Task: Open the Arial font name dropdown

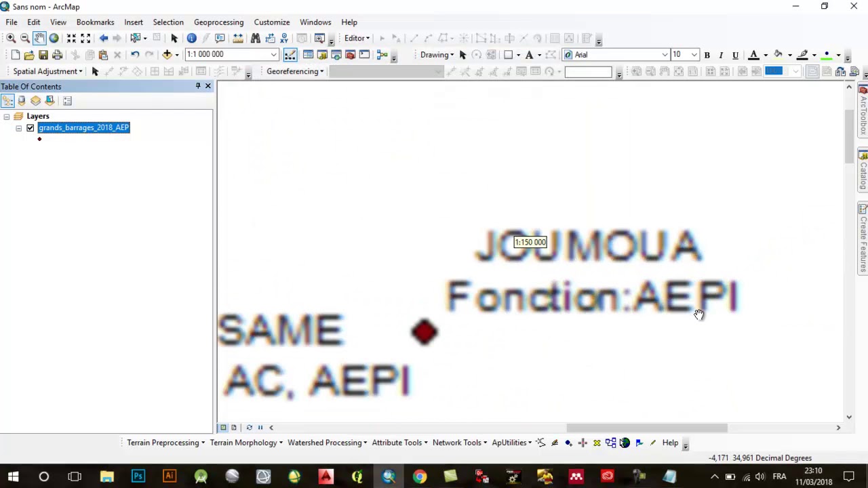Action: [665, 55]
